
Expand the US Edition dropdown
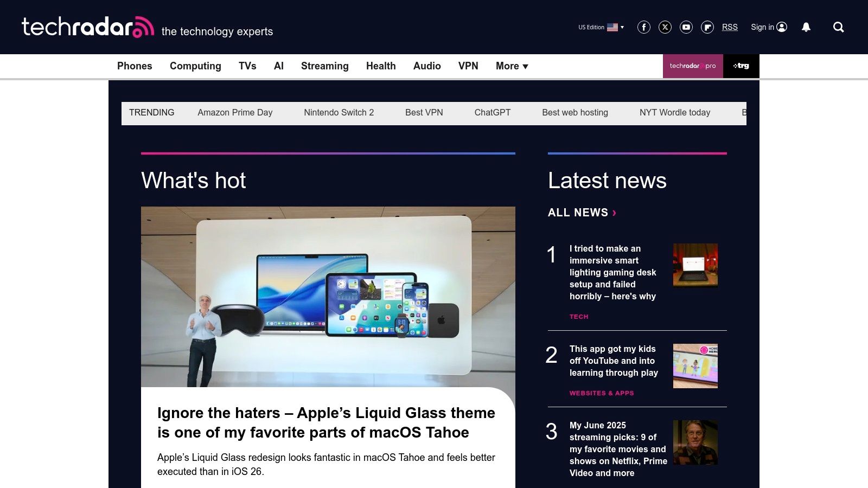click(601, 27)
